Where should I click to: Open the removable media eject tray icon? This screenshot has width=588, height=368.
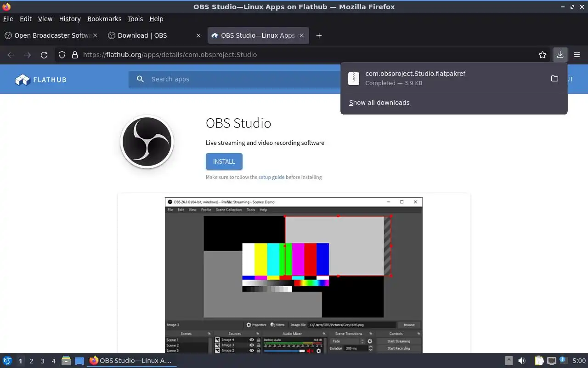tap(509, 361)
